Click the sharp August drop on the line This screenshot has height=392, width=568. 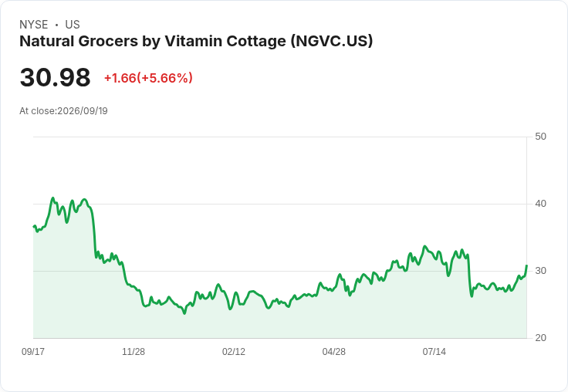click(469, 275)
